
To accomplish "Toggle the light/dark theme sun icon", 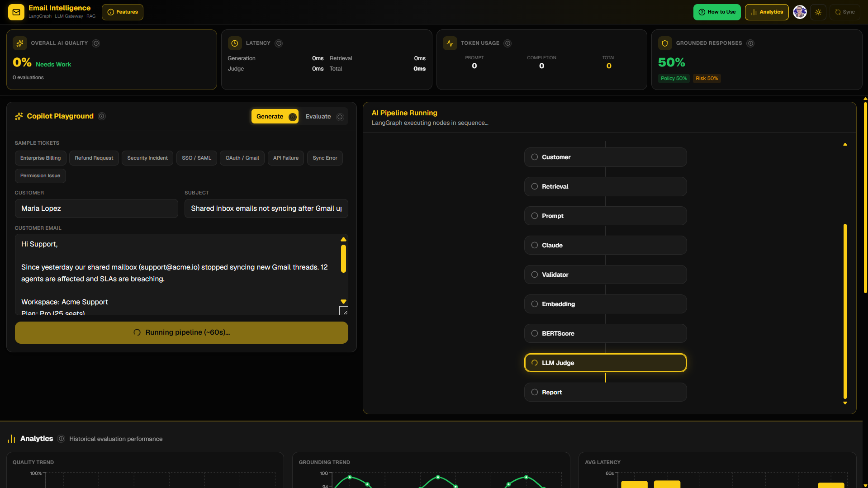I will tap(818, 12).
